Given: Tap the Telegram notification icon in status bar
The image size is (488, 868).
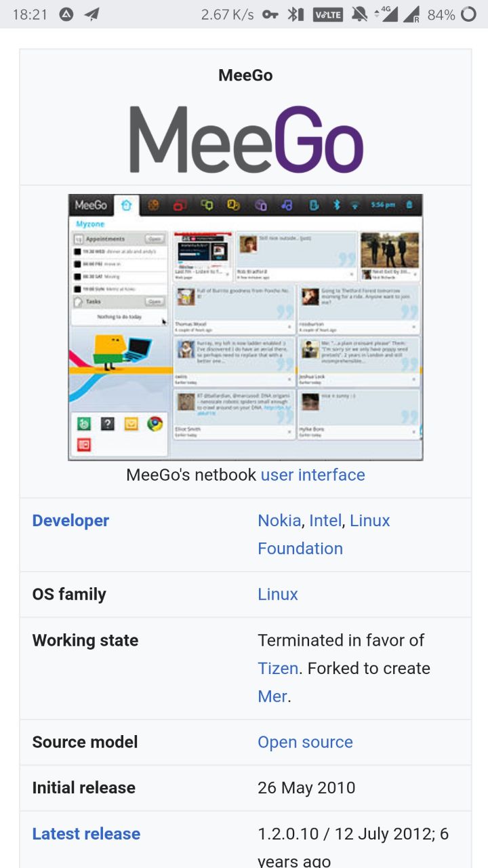Looking at the screenshot, I should (92, 14).
